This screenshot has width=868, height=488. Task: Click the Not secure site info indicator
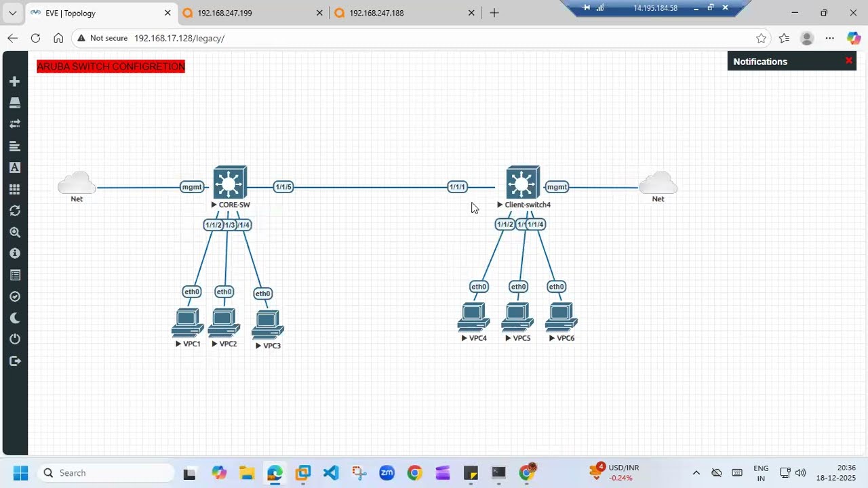[102, 38]
